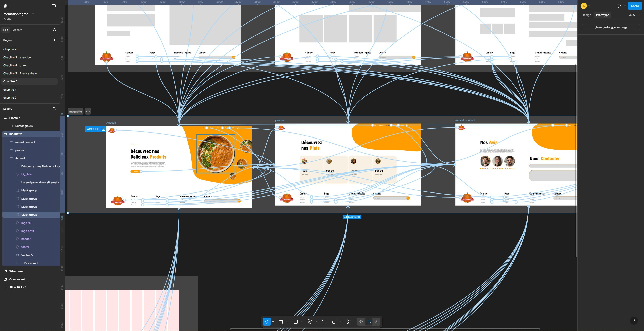
Task: Click the vertical canvas scrollbar
Action: [x=576, y=160]
